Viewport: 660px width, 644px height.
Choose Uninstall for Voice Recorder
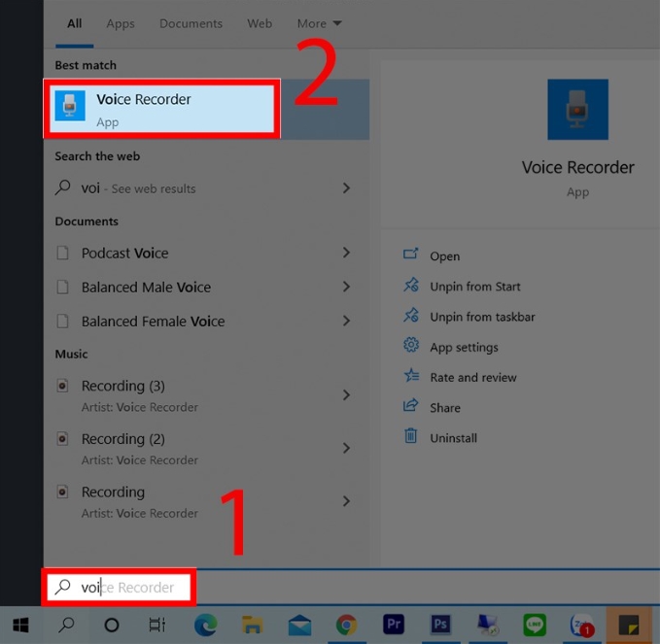(x=453, y=438)
